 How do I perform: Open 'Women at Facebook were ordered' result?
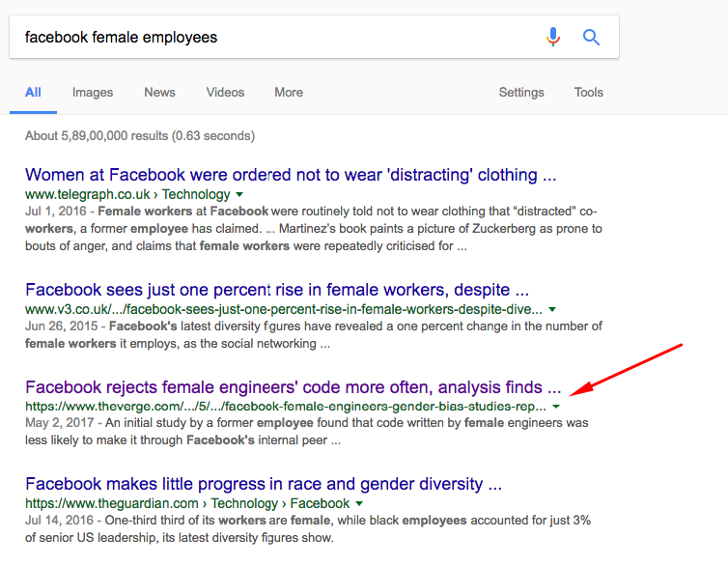(x=290, y=176)
